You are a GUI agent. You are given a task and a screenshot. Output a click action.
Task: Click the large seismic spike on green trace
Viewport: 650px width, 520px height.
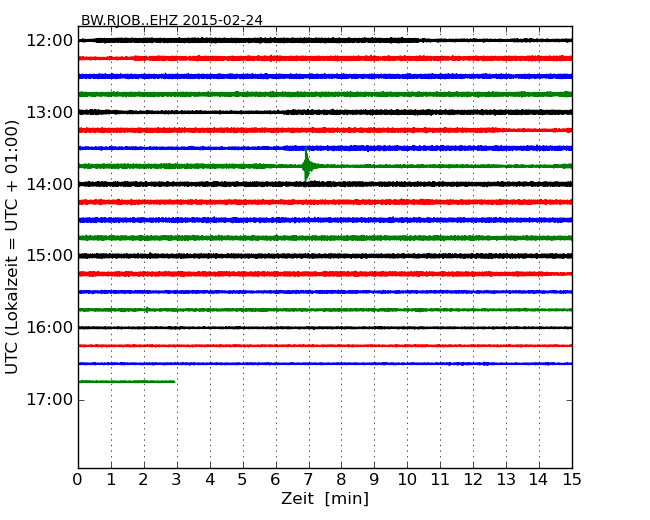coord(306,166)
